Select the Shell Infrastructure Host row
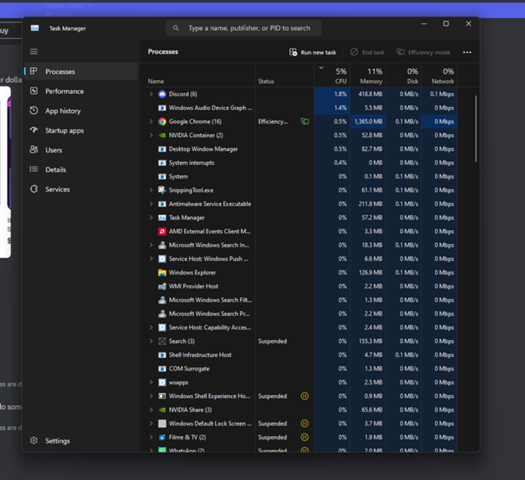Screen dimensions: 525x480 point(300,355)
